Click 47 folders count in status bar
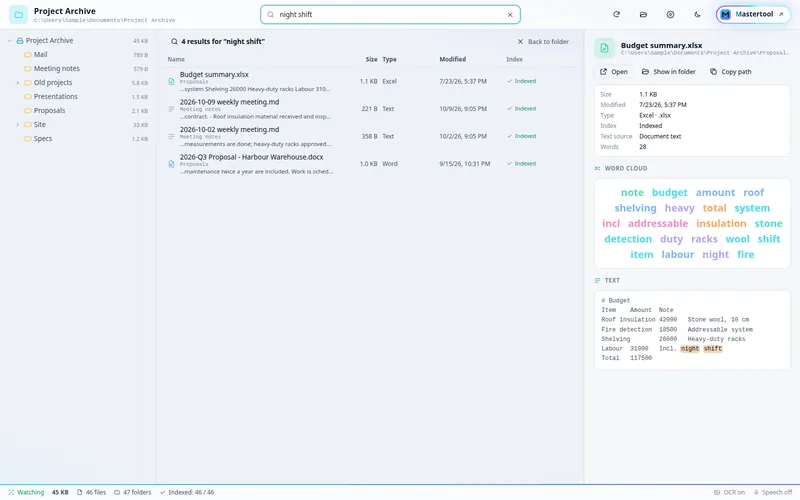This screenshot has width=800, height=500. point(133,492)
